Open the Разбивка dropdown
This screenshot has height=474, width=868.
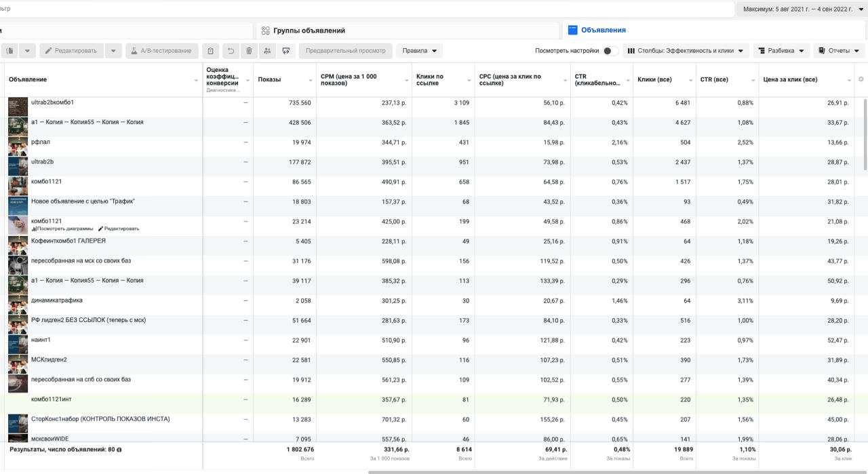pyautogui.click(x=781, y=51)
